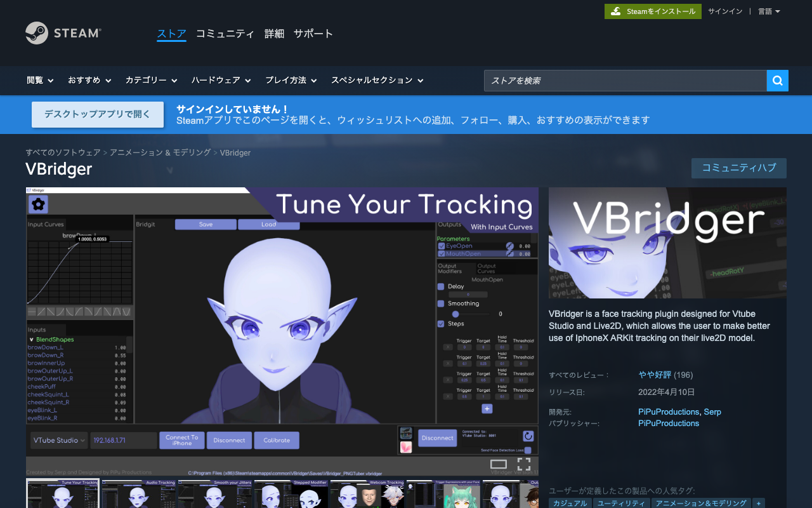Click the Steam logo
Screen dimensions: 812x508
click(63, 33)
